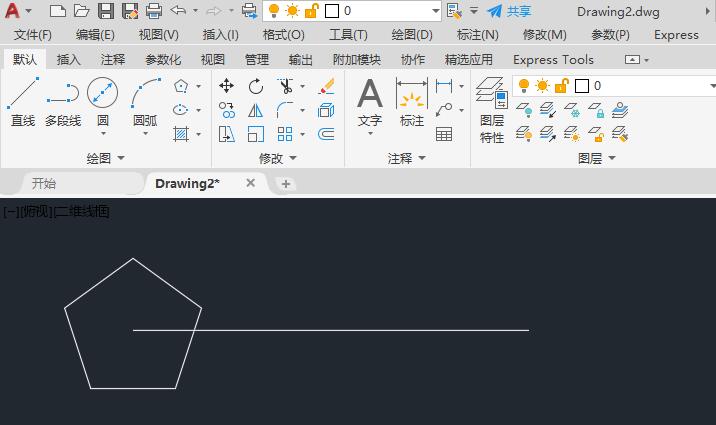The image size is (716, 425).
Task: Click the quick access Save icon
Action: click(106, 10)
